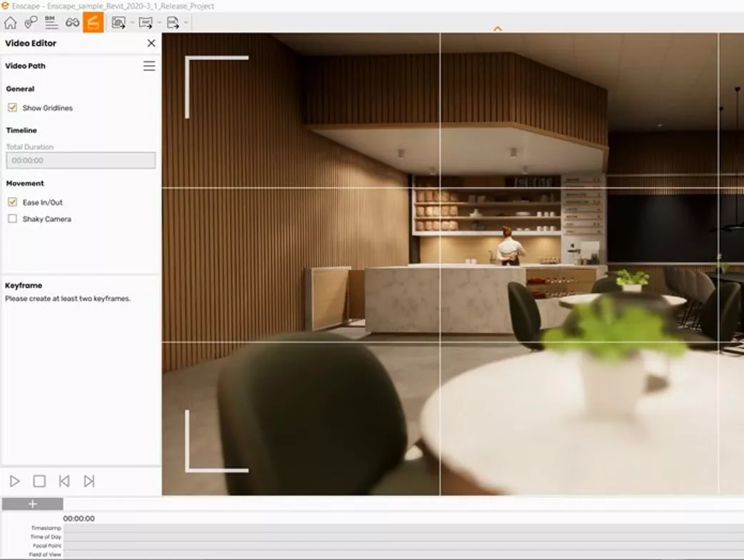Click the binoculars view icon
Screen dimensions: 744x560
tap(72, 22)
